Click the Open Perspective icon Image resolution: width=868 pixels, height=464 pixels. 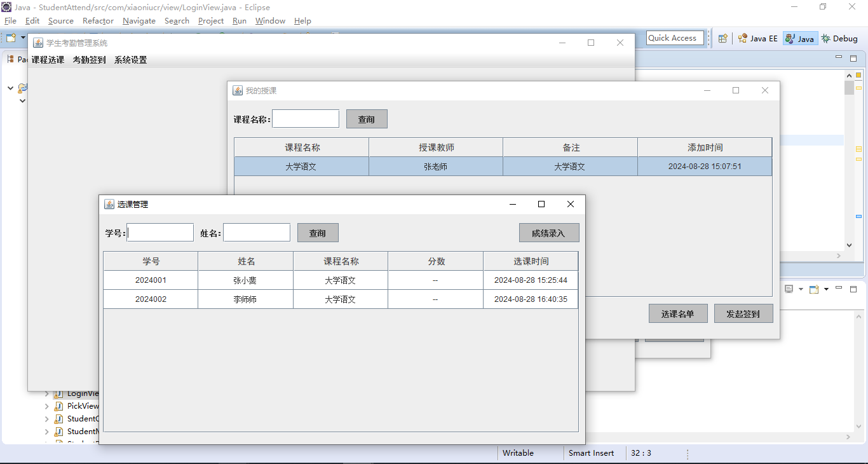pos(723,38)
